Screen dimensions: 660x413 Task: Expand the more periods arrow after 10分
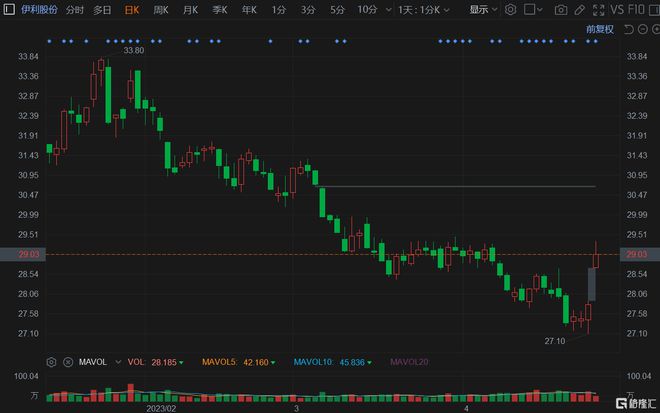[x=389, y=10]
